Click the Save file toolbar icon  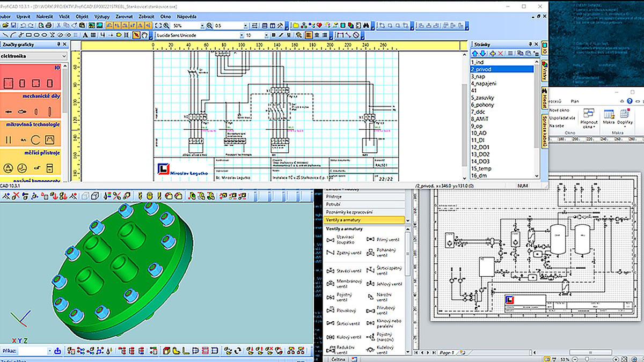(13, 25)
